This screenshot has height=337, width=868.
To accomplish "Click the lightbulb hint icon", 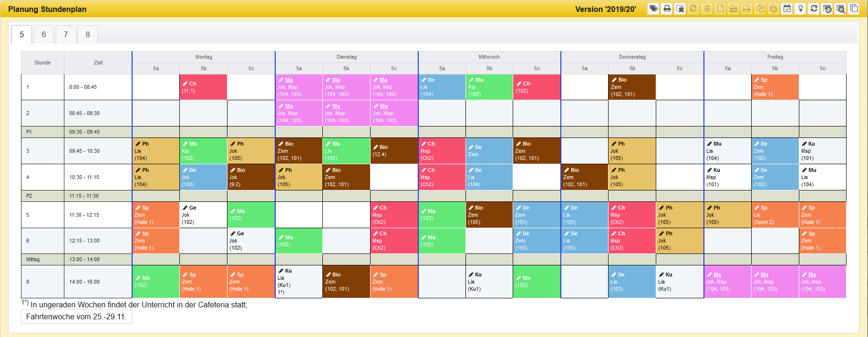I will point(800,9).
